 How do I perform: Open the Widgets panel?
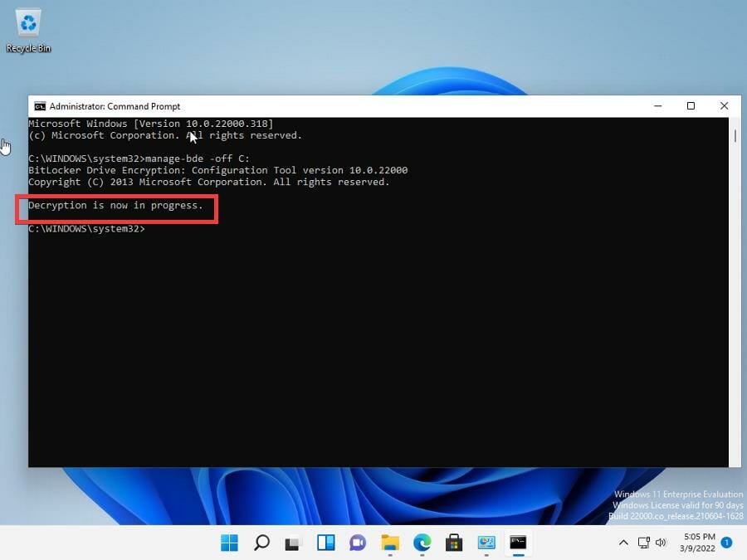tap(325, 543)
